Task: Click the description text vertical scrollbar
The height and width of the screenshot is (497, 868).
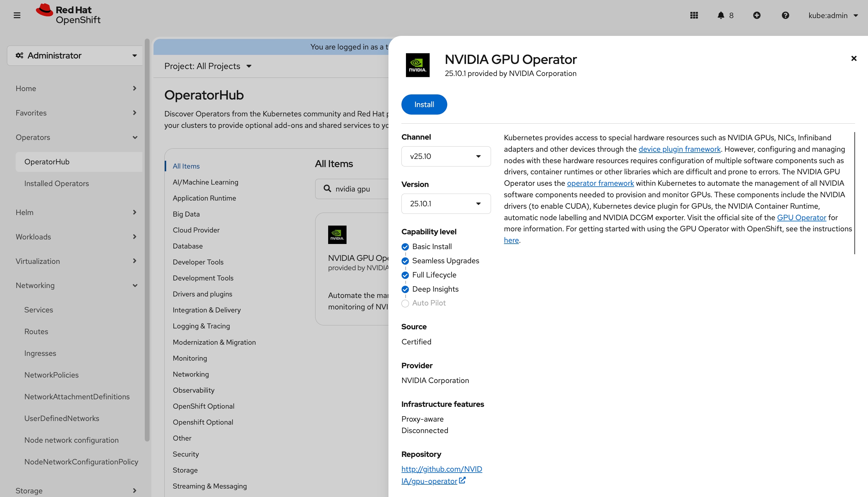Action: pos(855,193)
